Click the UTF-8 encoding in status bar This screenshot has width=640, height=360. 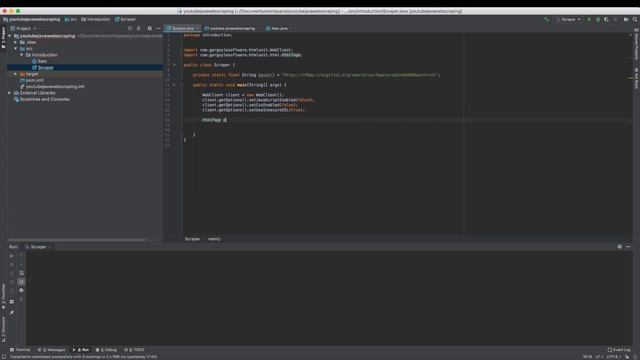[613, 357]
